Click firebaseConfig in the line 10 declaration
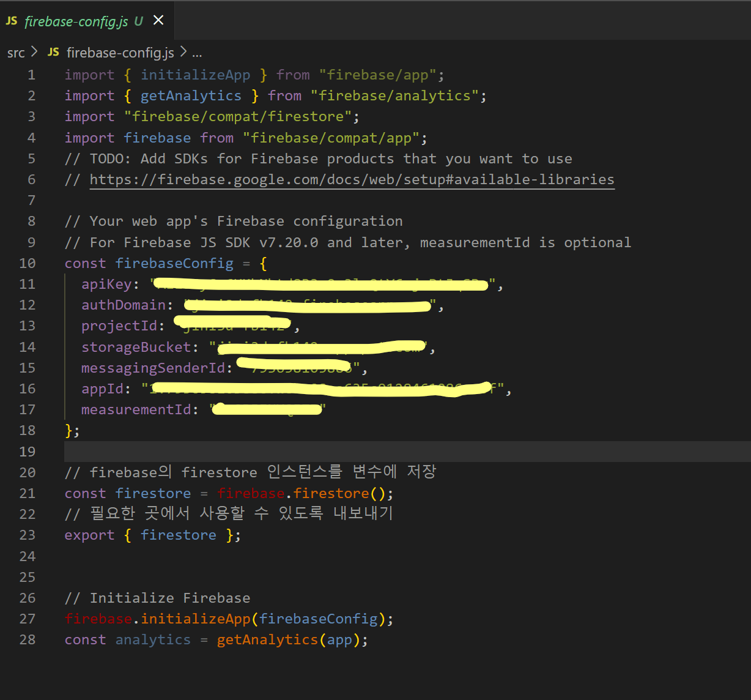Screen dimensions: 751x700 [x=175, y=263]
